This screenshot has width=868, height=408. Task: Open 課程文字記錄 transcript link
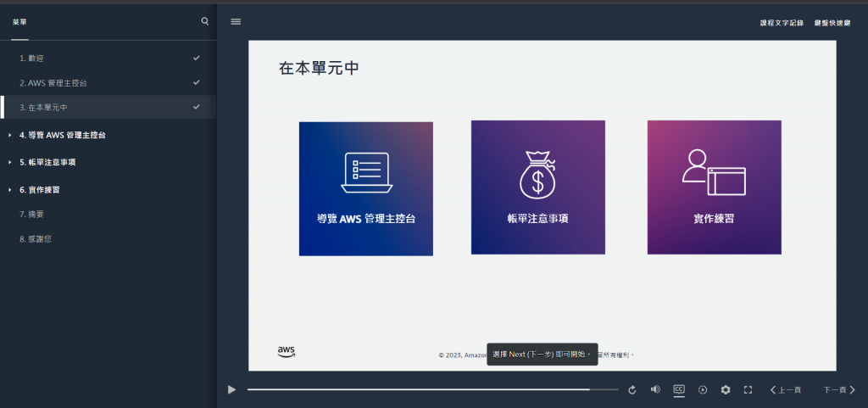click(x=782, y=23)
